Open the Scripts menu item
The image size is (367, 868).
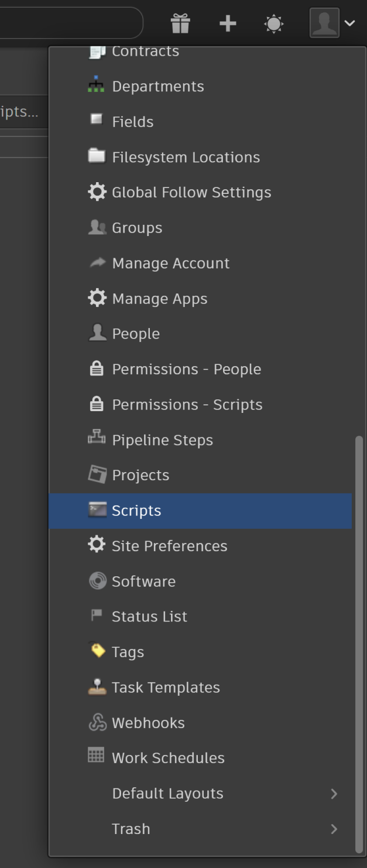pos(136,511)
